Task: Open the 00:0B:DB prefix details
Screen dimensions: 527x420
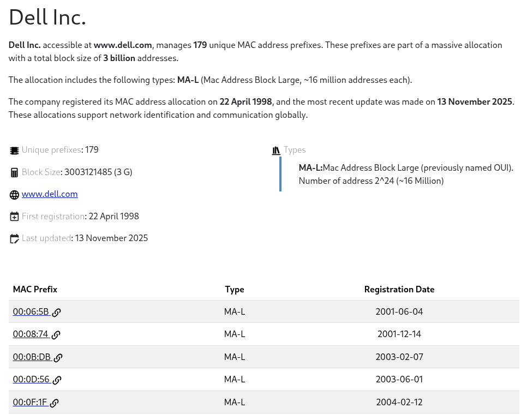Action: click(32, 357)
